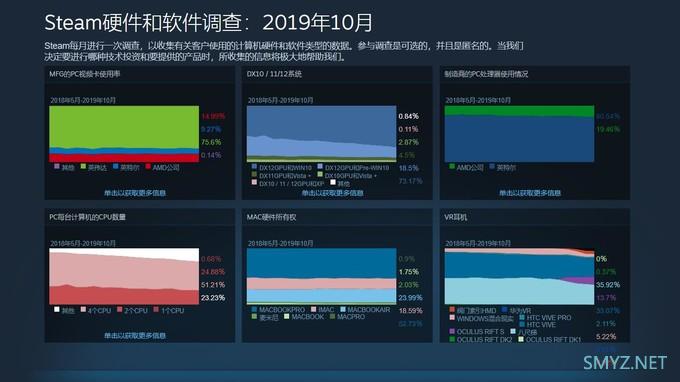Open the DX10/11/12 panel's 单击以获取更多信息 link
The image size is (680, 382).
click(x=333, y=193)
